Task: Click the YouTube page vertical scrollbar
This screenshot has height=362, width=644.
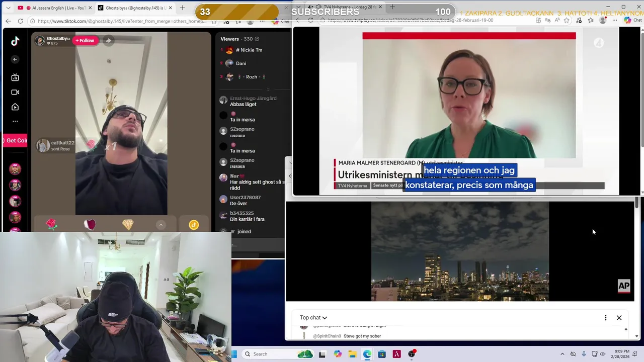Action: pos(637,203)
